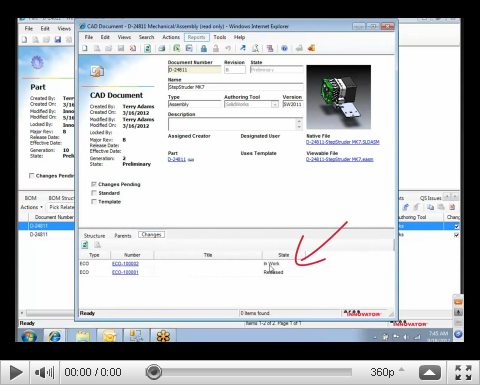Open the ECO-100001 link
This screenshot has height=385, width=480.
(125, 272)
